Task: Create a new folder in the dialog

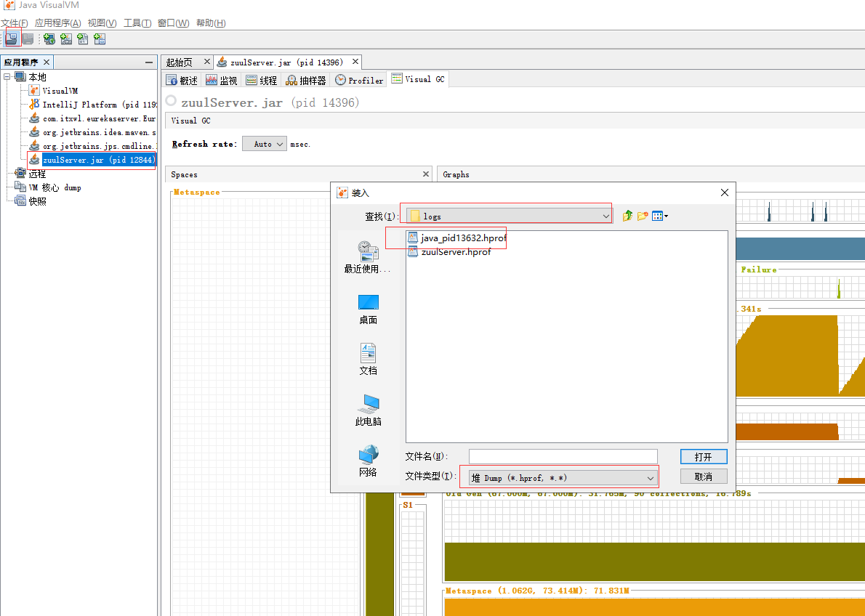Action: pyautogui.click(x=641, y=215)
